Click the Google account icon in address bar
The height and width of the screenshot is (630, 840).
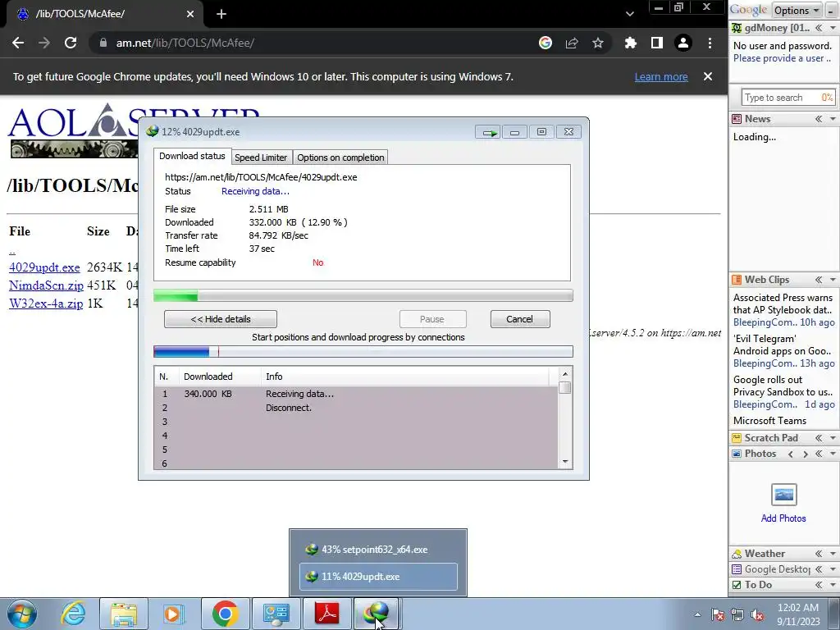point(545,43)
